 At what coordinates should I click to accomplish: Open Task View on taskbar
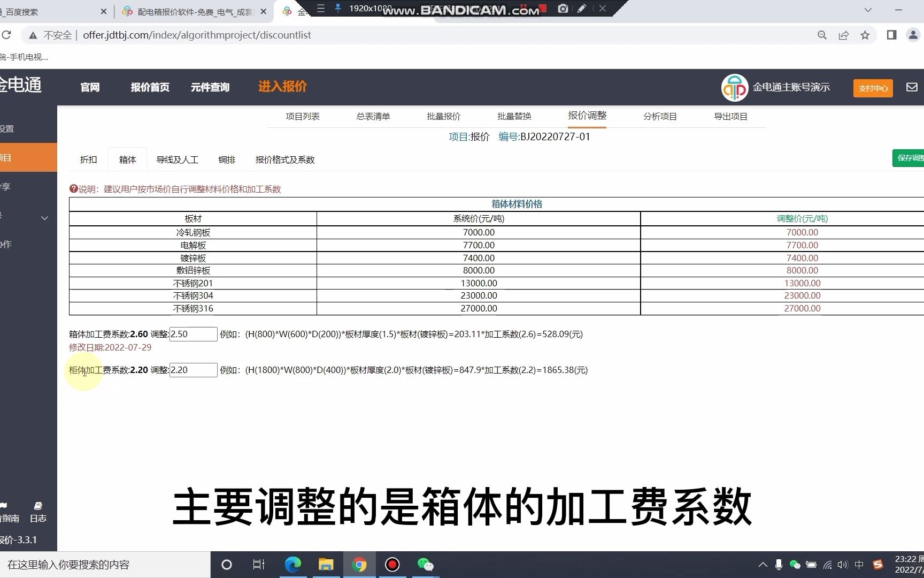click(x=259, y=565)
